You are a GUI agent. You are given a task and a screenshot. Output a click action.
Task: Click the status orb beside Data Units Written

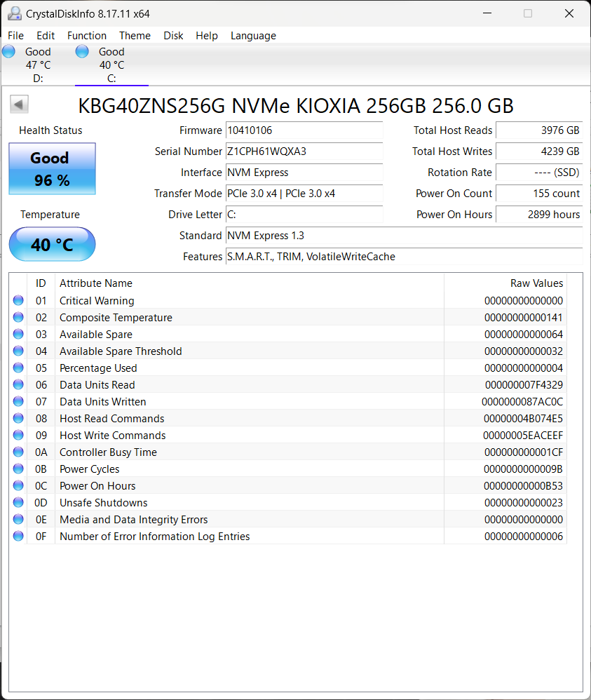[18, 402]
